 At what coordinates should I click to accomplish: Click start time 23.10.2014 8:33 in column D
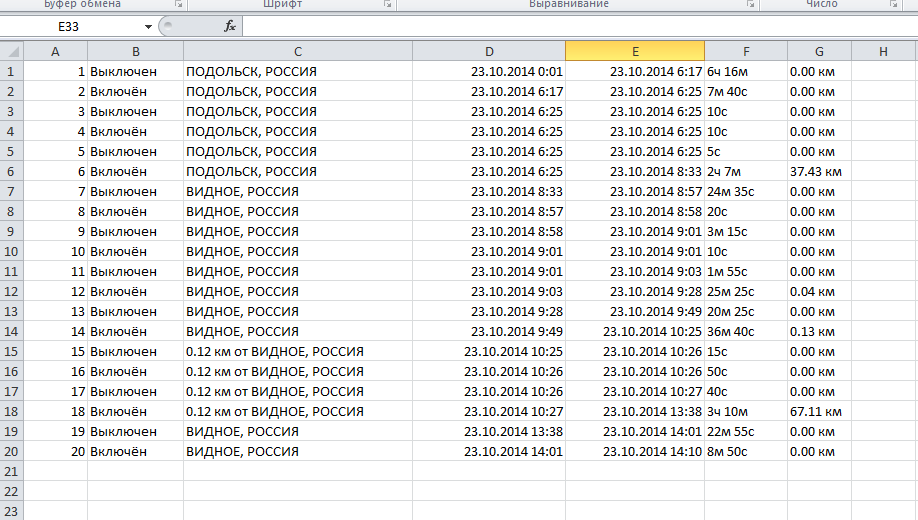coord(489,191)
